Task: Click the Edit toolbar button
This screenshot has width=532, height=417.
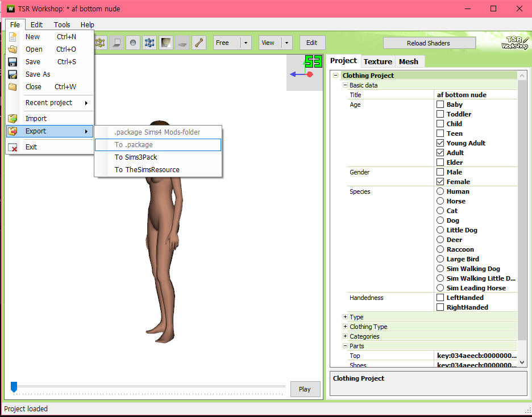Action: pyautogui.click(x=312, y=43)
